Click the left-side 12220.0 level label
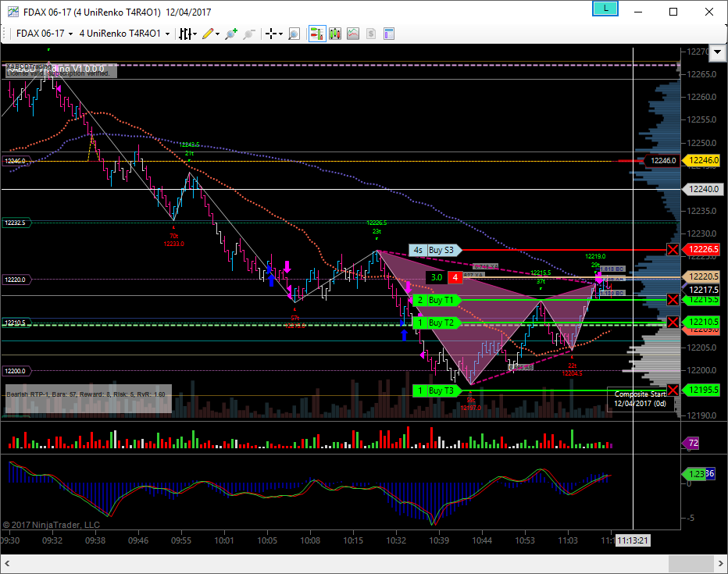The height and width of the screenshot is (574, 728). click(16, 280)
